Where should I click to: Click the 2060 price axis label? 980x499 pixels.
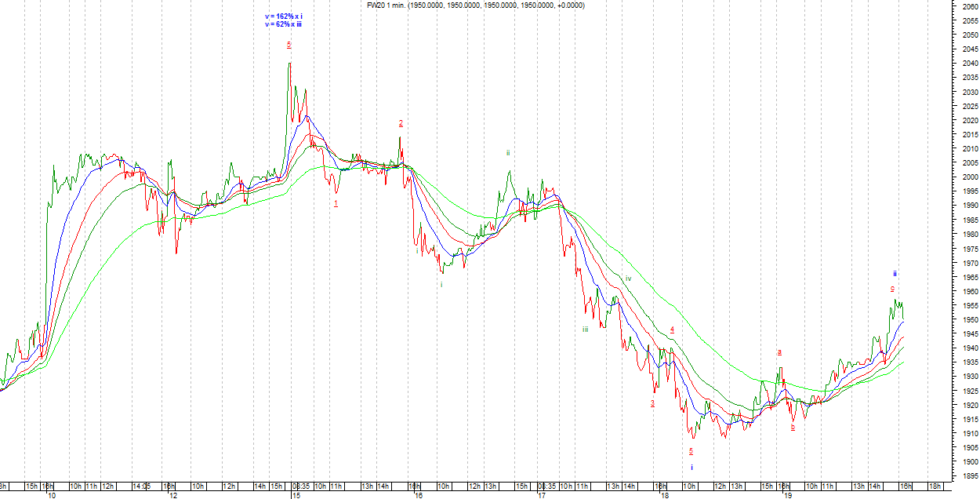pyautogui.click(x=968, y=6)
